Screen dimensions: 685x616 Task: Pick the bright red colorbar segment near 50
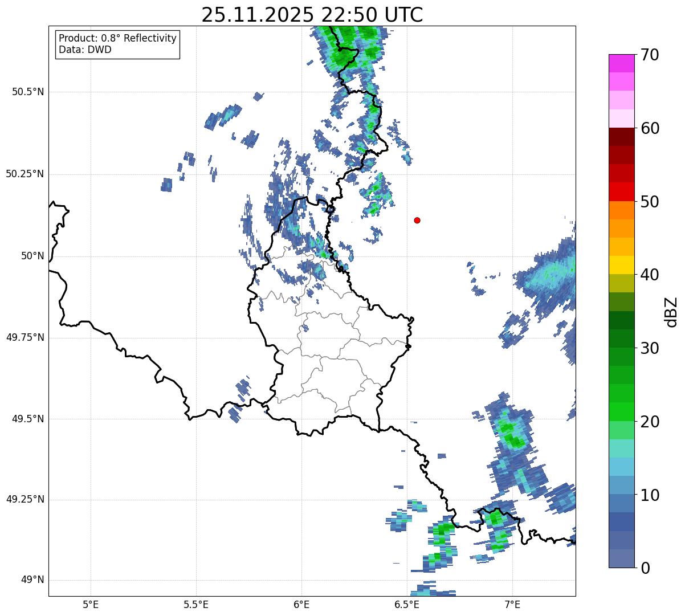click(622, 192)
